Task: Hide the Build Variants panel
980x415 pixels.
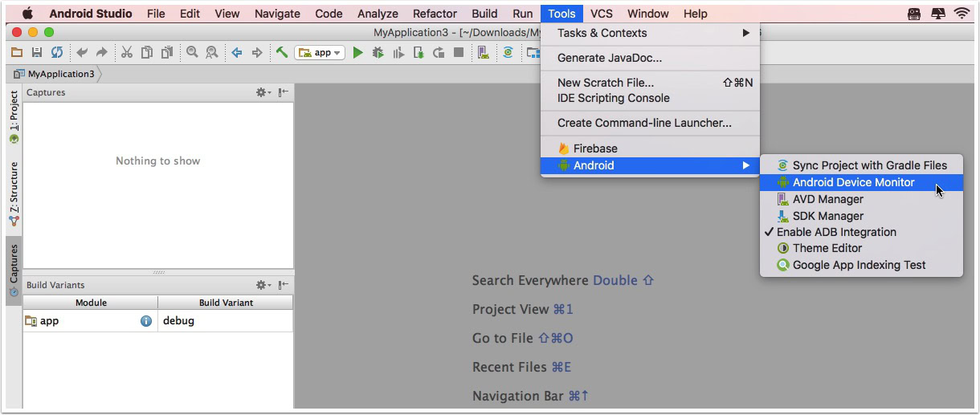Action: (284, 285)
